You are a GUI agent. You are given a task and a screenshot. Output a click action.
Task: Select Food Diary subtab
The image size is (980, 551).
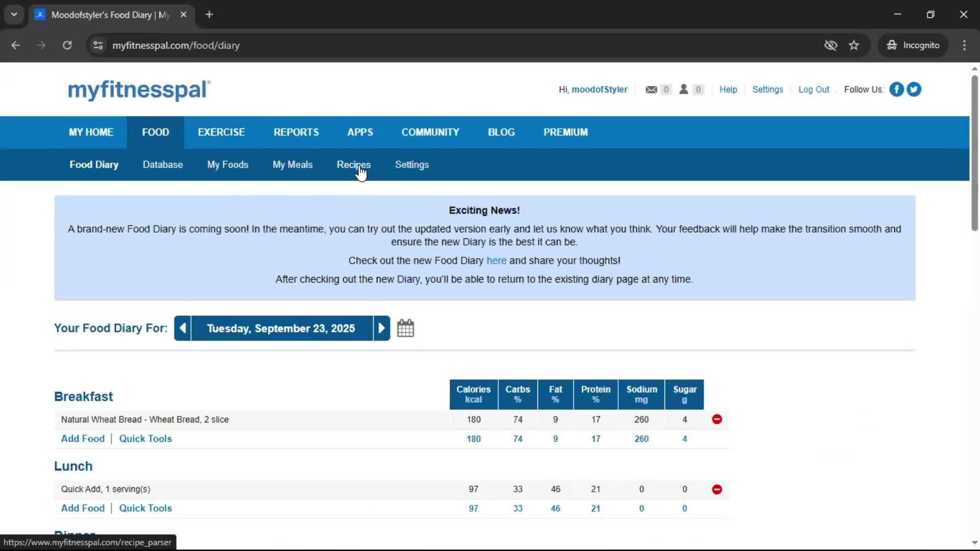coord(94,165)
